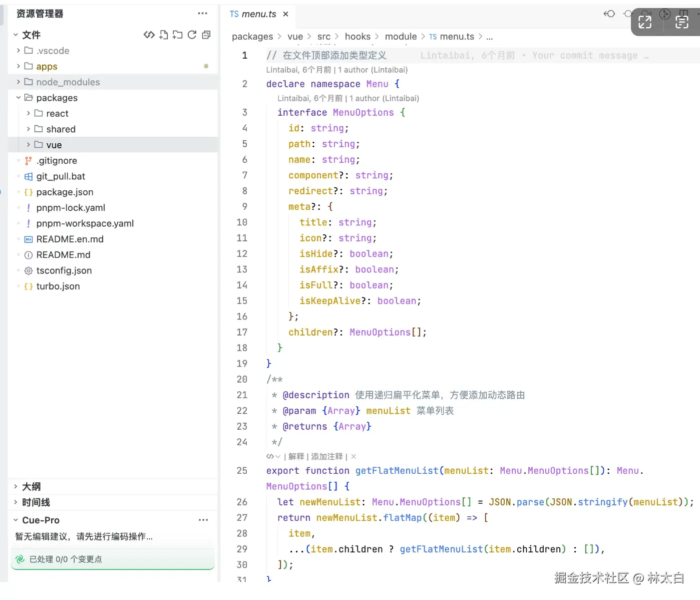Image resolution: width=700 pixels, height=600 pixels.
Task: Click the children property on line 17
Action: [310, 332]
